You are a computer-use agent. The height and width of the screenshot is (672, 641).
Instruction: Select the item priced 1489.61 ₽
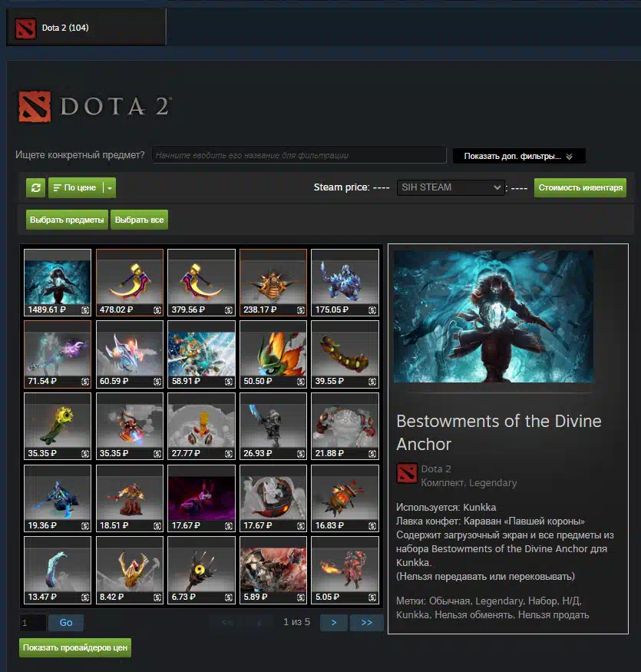pyautogui.click(x=58, y=283)
